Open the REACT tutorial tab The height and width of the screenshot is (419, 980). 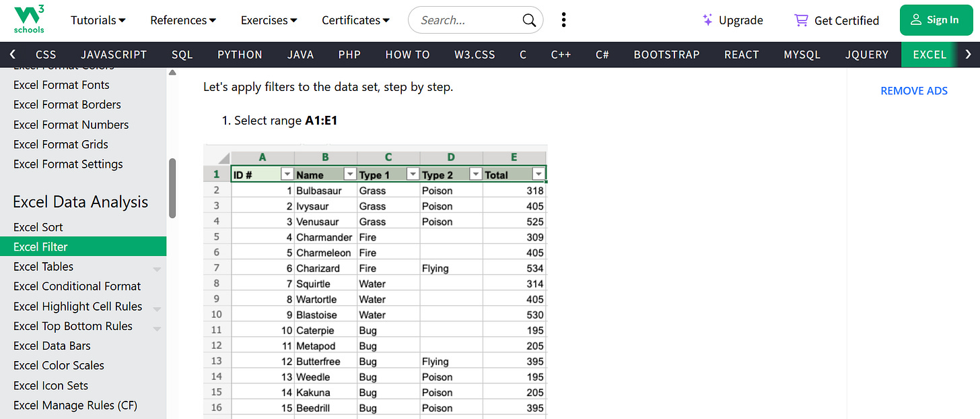742,55
